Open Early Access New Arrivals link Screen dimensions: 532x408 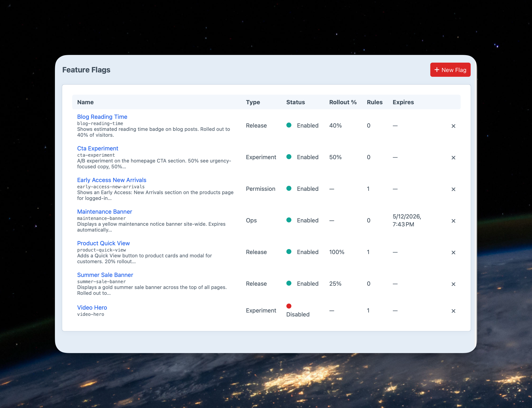[x=112, y=180]
